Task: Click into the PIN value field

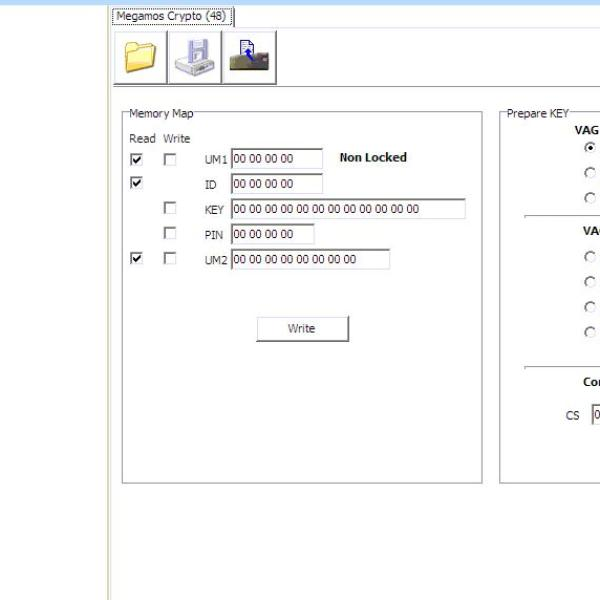Action: coord(272,234)
